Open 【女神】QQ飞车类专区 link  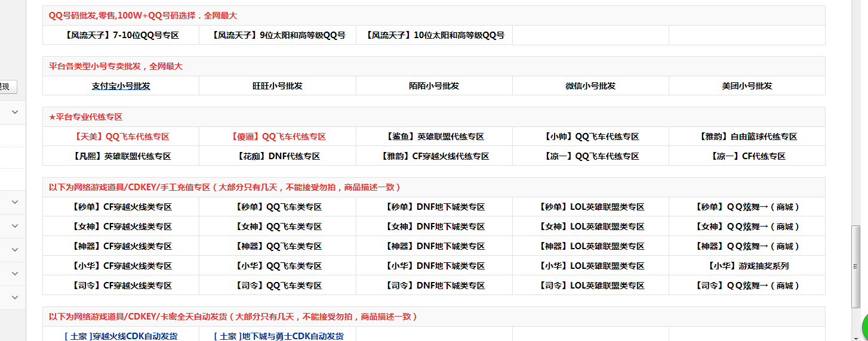coord(278,227)
